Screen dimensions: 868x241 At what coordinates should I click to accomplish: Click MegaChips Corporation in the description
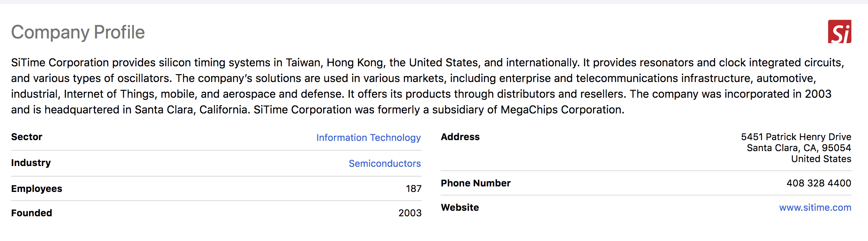[x=561, y=110]
